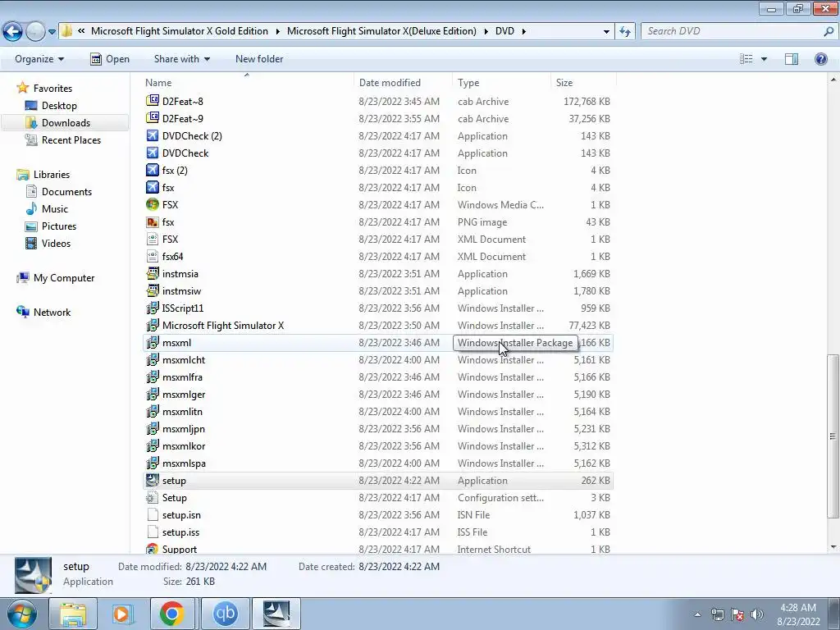
Task: Sort by the Name column header
Action: point(248,83)
